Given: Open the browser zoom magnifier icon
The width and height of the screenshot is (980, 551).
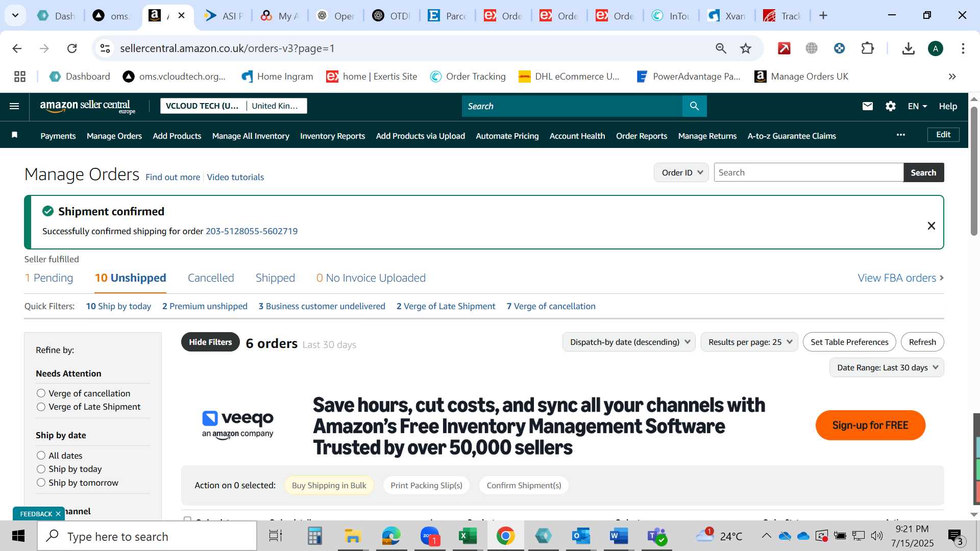Looking at the screenshot, I should [721, 48].
